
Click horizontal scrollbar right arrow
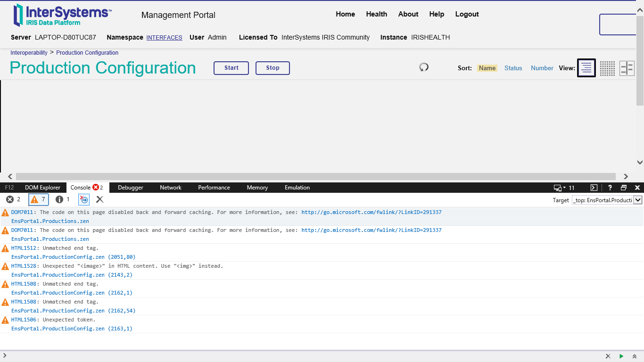(x=626, y=176)
